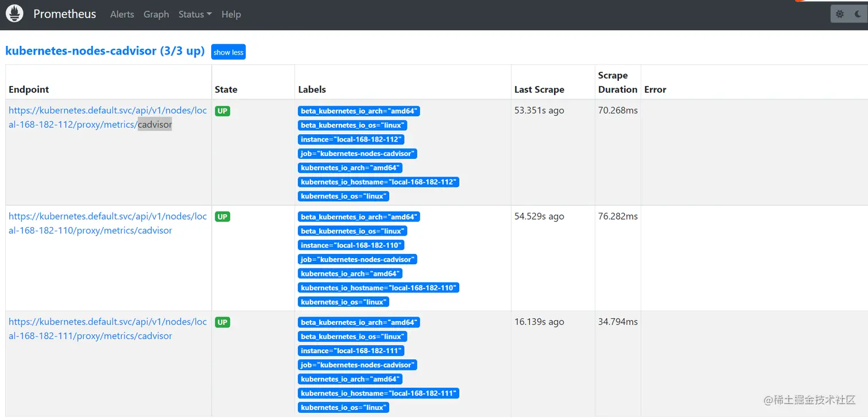Click the Scrape Duration column header
Image resolution: width=868 pixels, height=418 pixels.
click(x=618, y=82)
